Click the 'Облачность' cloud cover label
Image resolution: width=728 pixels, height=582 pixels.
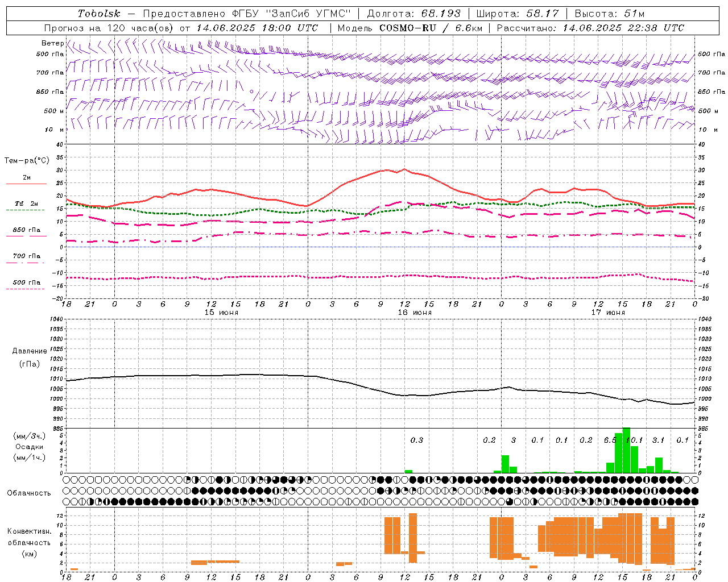(29, 493)
